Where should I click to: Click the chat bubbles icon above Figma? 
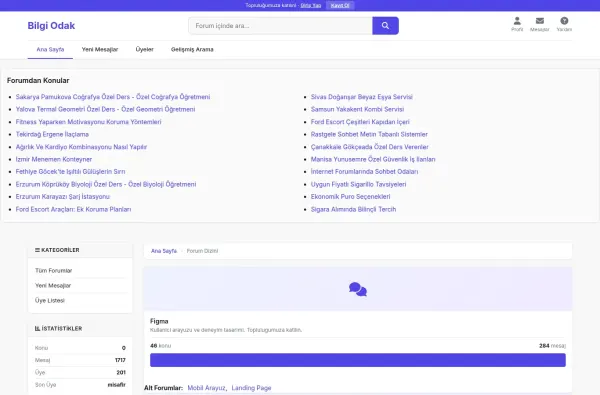click(x=358, y=289)
